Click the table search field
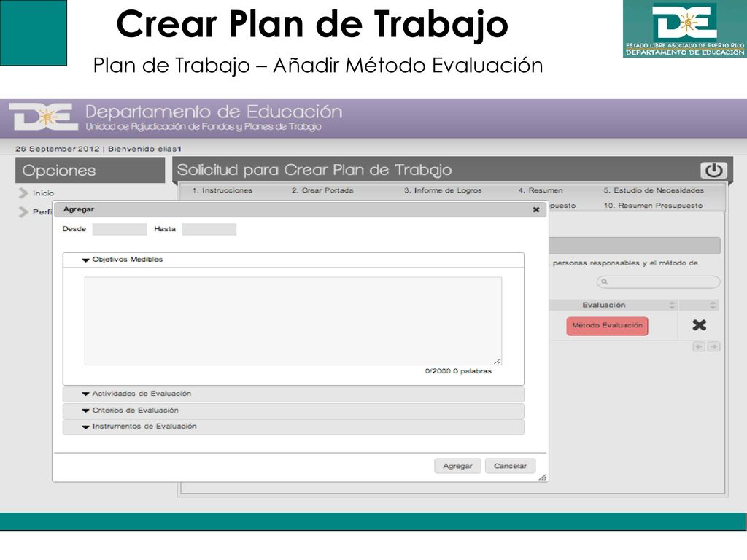 coord(658,282)
